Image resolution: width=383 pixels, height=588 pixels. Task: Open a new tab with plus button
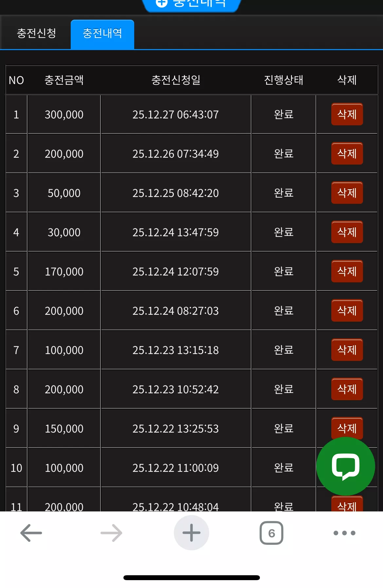coord(191,533)
